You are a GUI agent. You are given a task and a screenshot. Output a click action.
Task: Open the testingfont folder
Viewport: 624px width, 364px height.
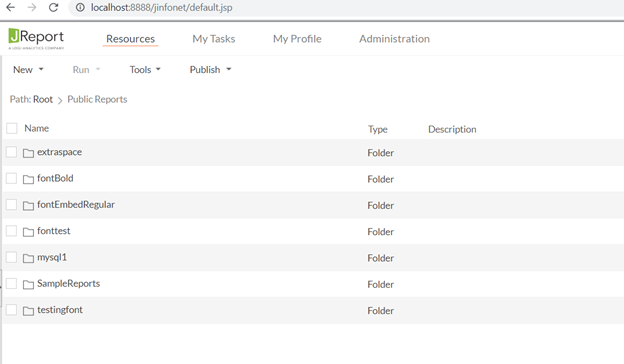pyautogui.click(x=60, y=310)
